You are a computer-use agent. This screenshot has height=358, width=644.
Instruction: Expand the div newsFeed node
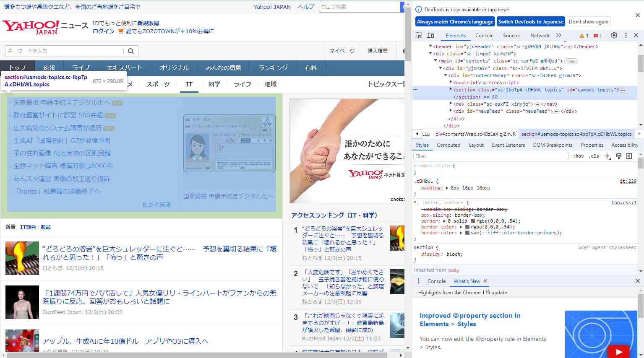coord(451,111)
